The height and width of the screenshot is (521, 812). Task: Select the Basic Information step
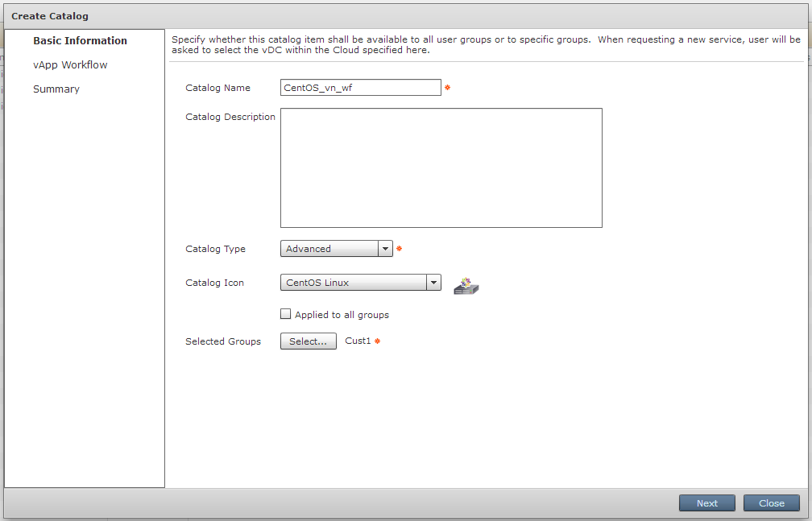[x=80, y=40]
